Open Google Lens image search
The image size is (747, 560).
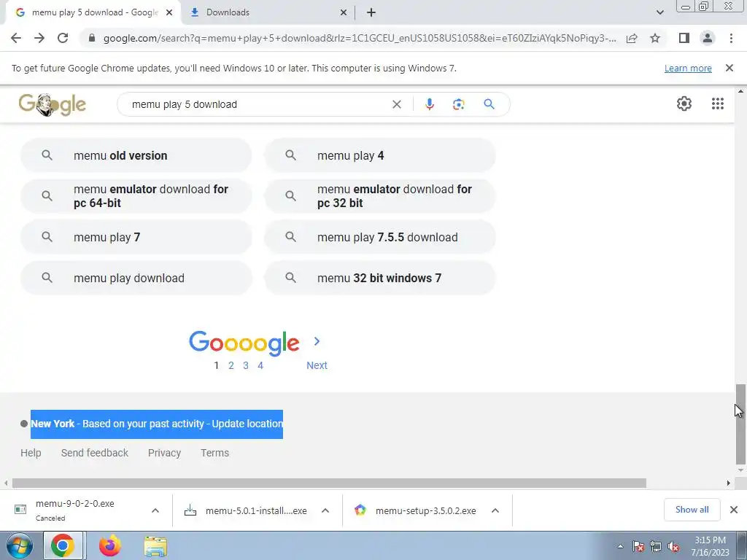point(458,104)
